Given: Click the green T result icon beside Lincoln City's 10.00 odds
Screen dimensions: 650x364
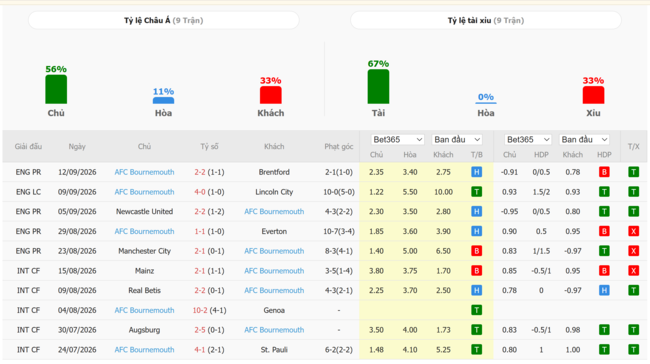Looking at the screenshot, I should (477, 192).
